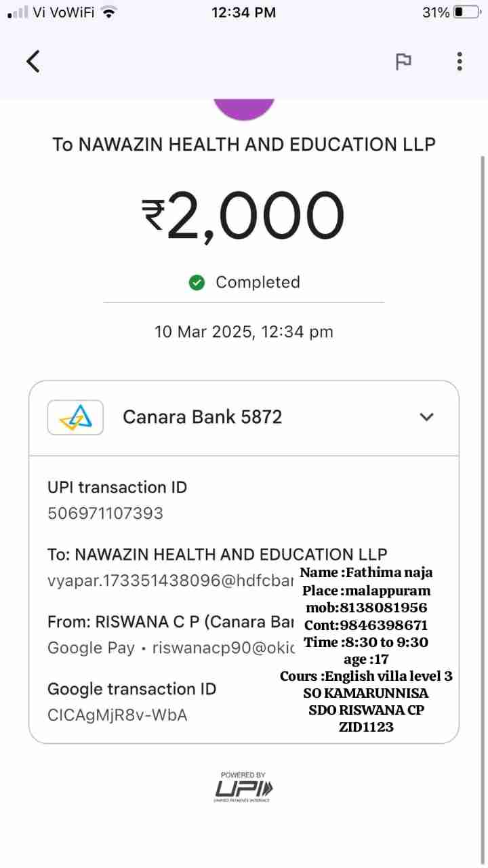Image resolution: width=488 pixels, height=868 pixels.
Task: Tap the back arrow
Action: click(x=33, y=62)
